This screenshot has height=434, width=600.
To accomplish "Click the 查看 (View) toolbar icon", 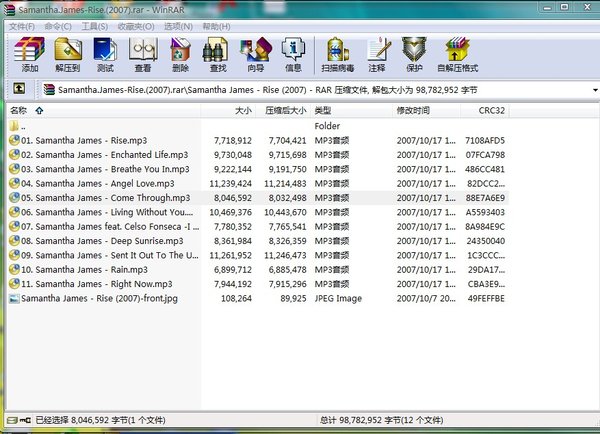I will 143,50.
